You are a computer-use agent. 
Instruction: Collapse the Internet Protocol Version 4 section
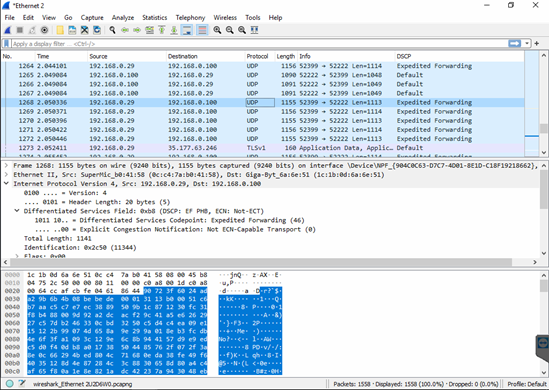6,183
